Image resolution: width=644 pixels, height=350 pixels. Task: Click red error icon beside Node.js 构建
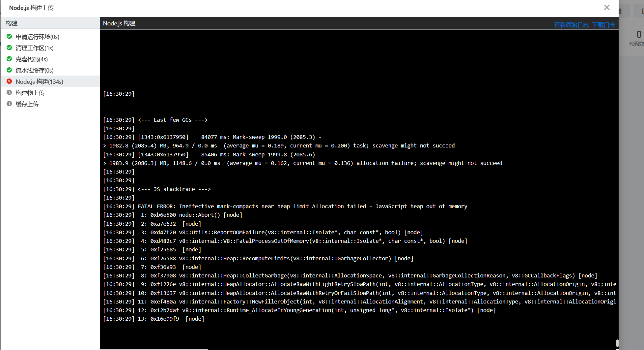[9, 81]
